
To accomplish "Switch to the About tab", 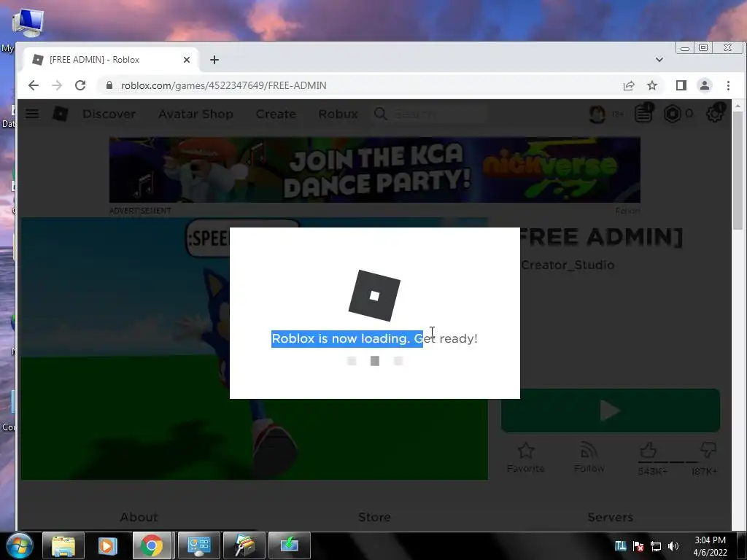I will [139, 517].
